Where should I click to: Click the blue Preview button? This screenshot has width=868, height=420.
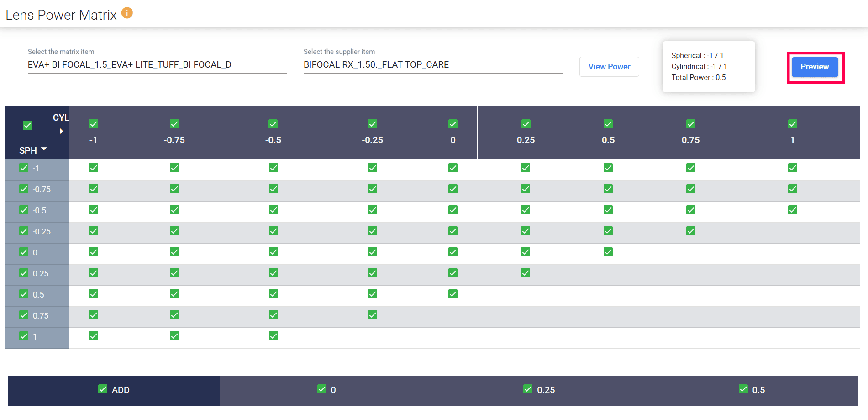[x=815, y=67]
